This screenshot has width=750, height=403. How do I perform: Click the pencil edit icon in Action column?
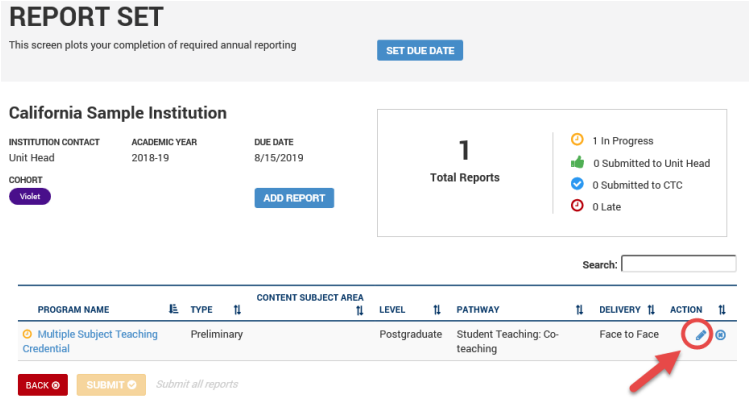701,334
